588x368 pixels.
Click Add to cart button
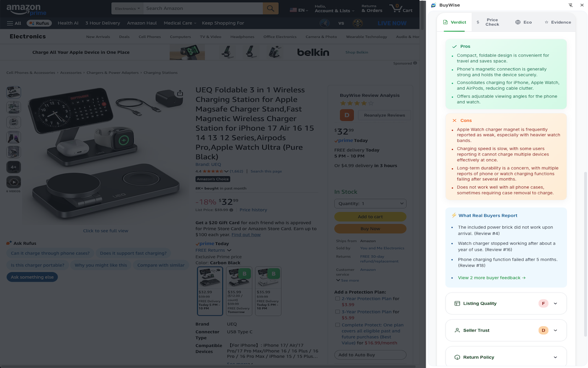click(x=370, y=217)
